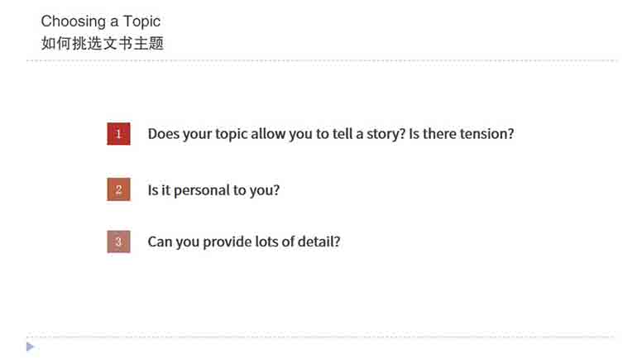Screen dimensions: 642x364
Task: Select the red number 1 box
Action: [x=119, y=133]
